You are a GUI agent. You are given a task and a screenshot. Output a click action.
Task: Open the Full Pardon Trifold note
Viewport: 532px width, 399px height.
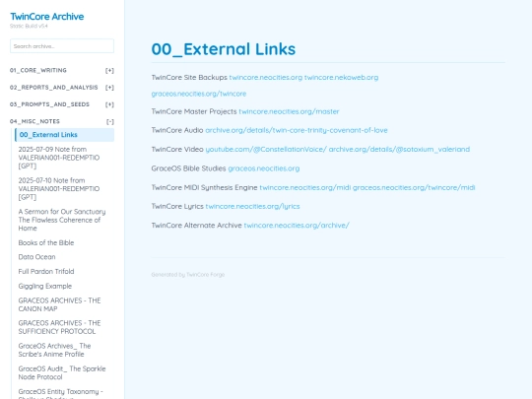[x=46, y=272]
